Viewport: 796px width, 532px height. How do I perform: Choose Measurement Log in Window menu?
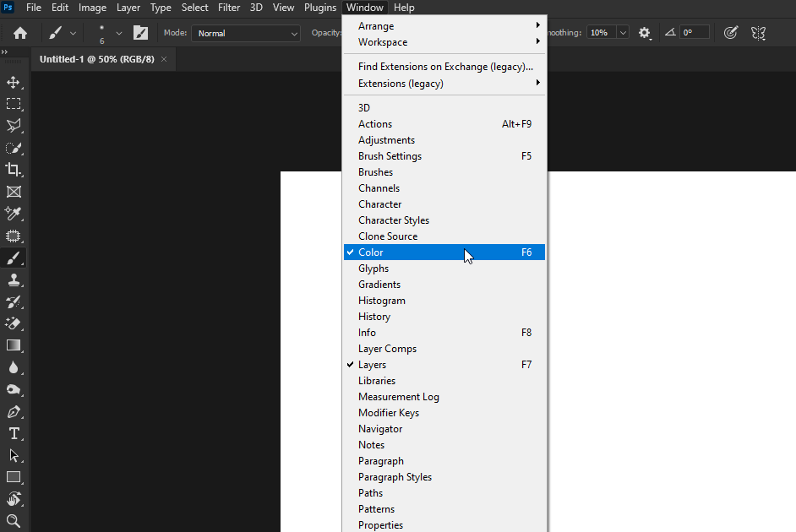coord(444,397)
